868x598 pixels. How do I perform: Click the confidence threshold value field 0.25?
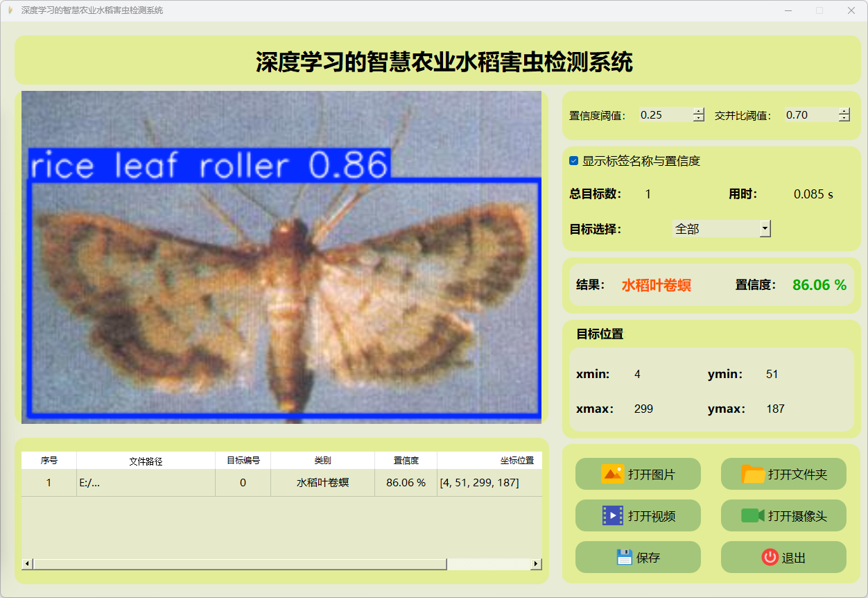pos(664,115)
